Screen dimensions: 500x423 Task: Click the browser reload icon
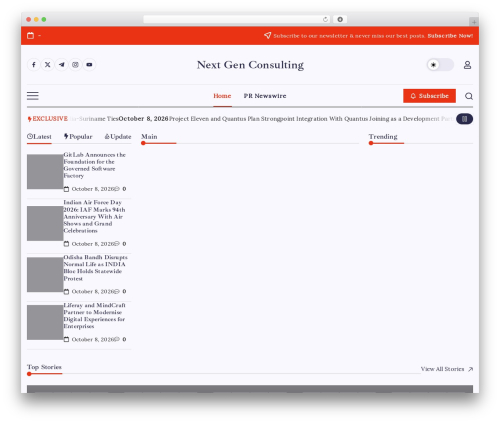(x=325, y=19)
